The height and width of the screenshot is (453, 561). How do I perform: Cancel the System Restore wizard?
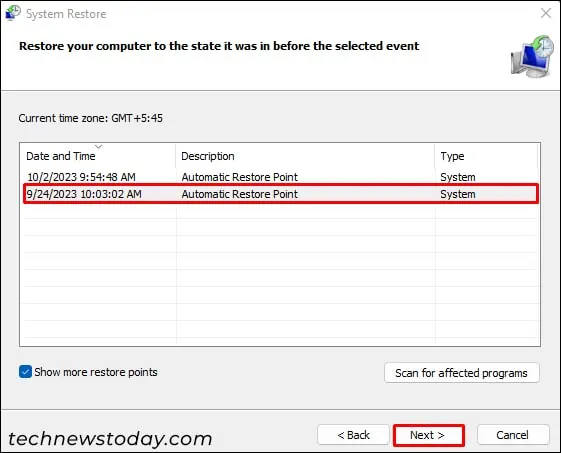click(x=513, y=435)
